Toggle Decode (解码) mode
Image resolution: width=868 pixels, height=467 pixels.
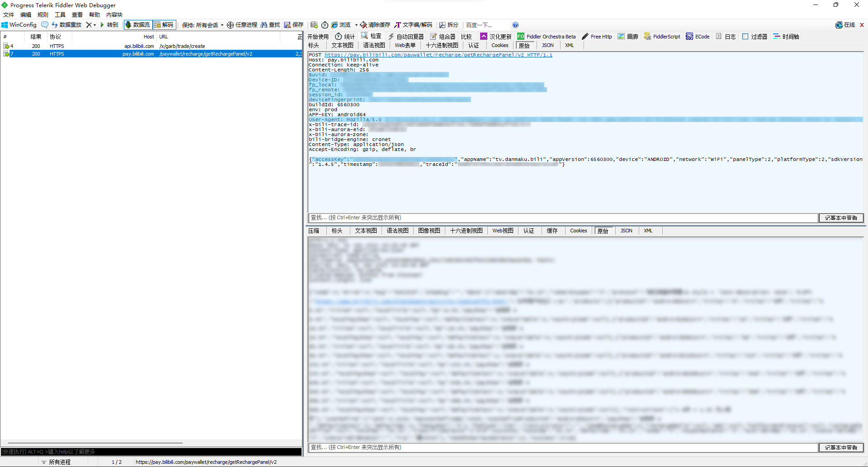(x=164, y=25)
